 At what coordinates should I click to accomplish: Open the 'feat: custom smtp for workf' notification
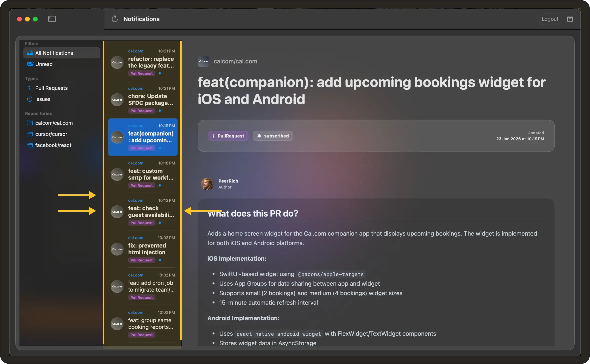(150, 174)
